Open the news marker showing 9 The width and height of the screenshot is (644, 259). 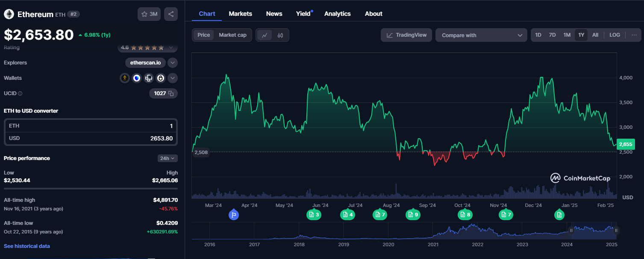pyautogui.click(x=412, y=215)
